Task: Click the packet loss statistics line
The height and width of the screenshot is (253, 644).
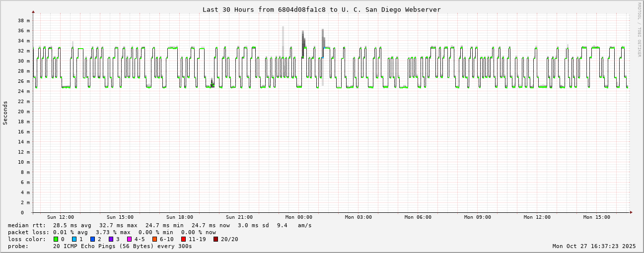Action: (112, 232)
